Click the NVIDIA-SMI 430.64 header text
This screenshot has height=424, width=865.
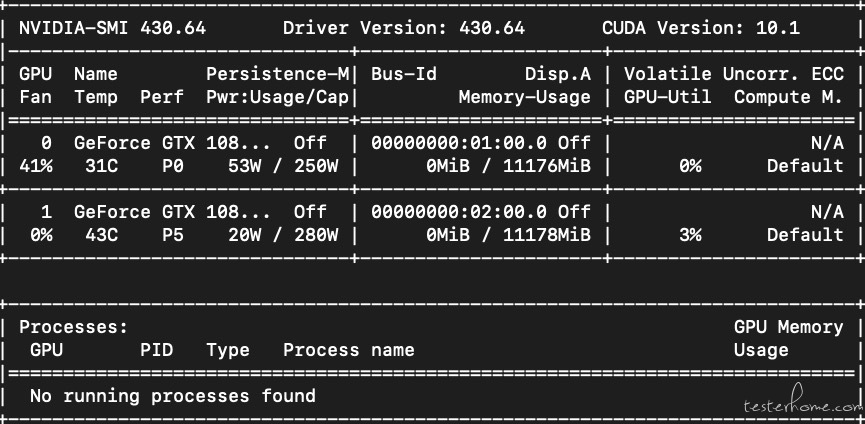(112, 28)
